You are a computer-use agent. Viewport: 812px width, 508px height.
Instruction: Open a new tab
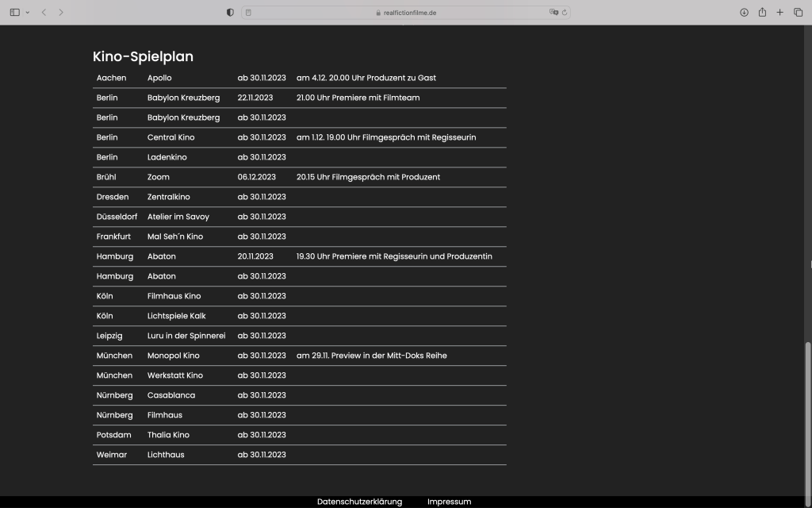click(x=780, y=13)
